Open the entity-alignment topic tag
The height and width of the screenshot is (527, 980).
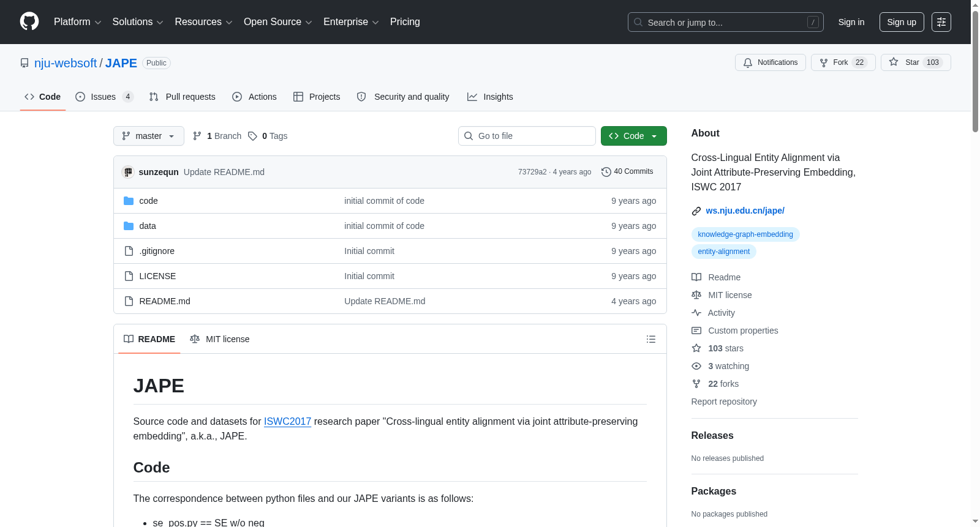click(724, 252)
